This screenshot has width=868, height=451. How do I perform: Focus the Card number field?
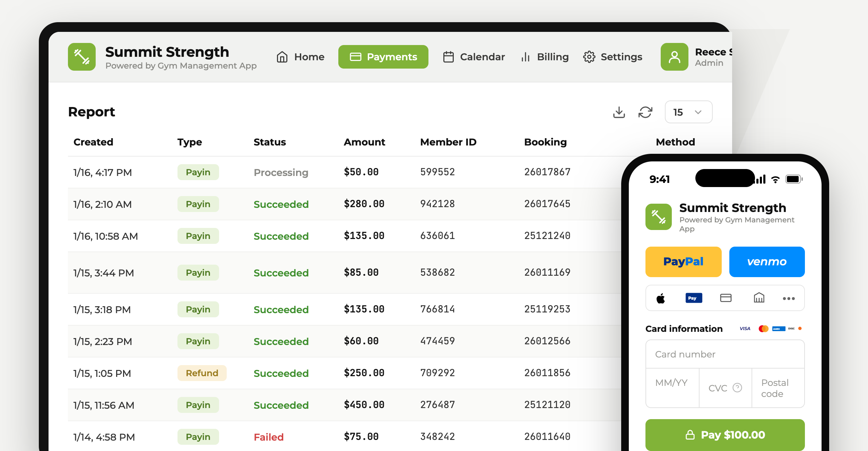(x=725, y=354)
